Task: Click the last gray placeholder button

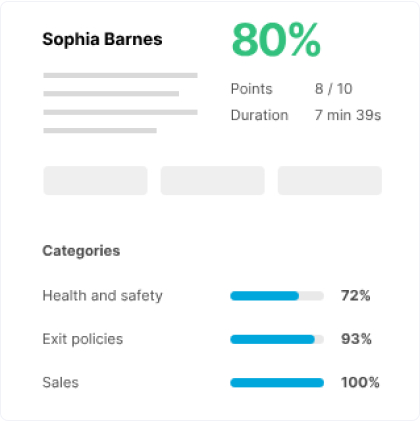Action: (330, 180)
